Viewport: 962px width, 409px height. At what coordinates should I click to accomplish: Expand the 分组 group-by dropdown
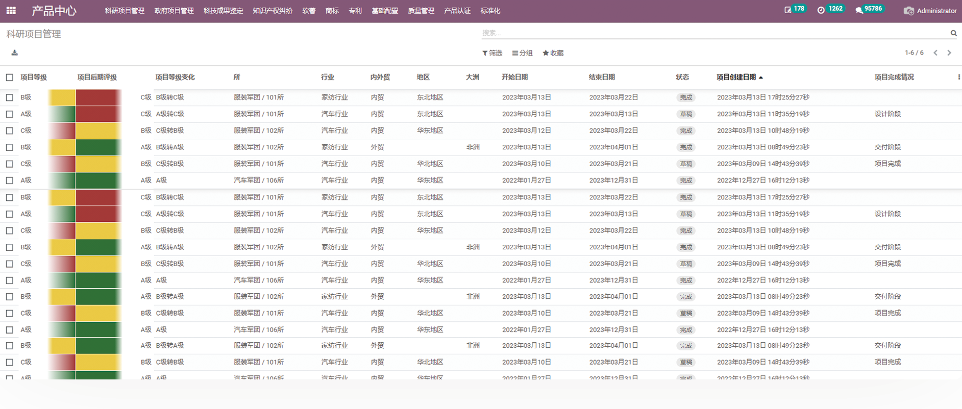point(522,52)
